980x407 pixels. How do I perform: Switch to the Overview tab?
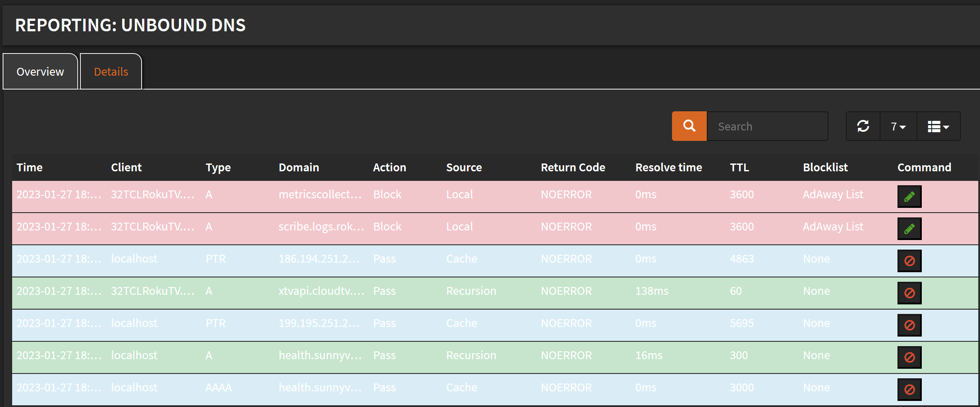[40, 71]
